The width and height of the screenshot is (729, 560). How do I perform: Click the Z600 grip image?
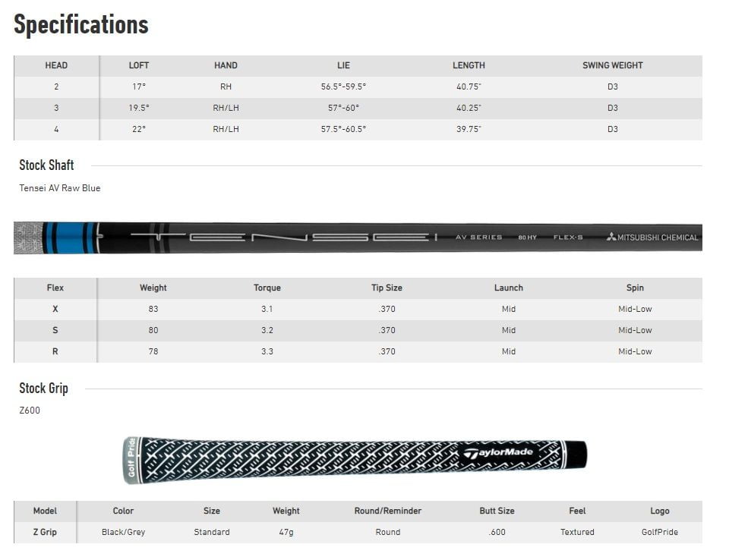[x=355, y=460]
